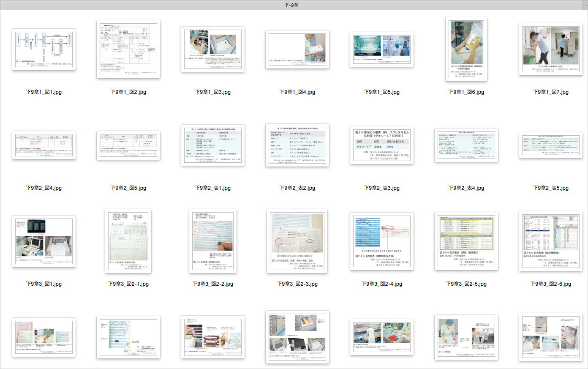Click the 下9章3_図2-2.jpg file name label
The image size is (588, 369).
[213, 284]
